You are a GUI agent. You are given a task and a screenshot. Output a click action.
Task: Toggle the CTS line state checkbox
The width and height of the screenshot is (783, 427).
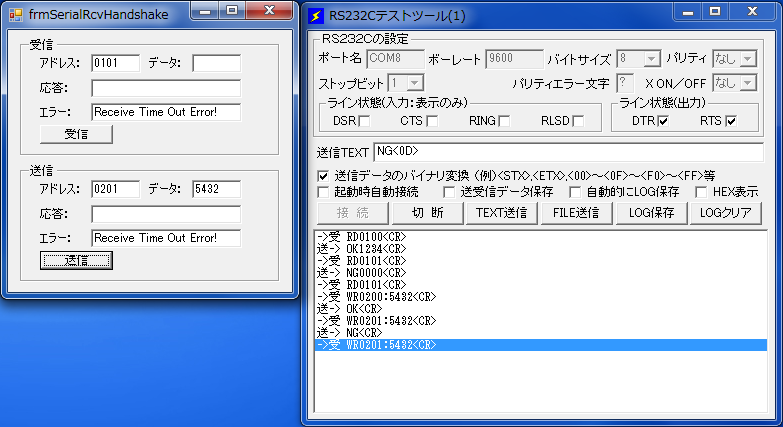click(432, 121)
